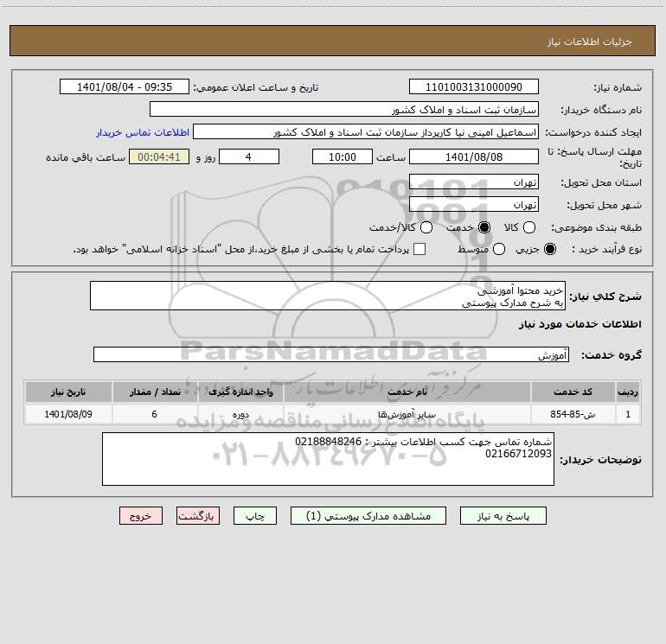Click the خروج exit button
Image resolution: width=666 pixels, height=644 pixels.
[x=141, y=516]
